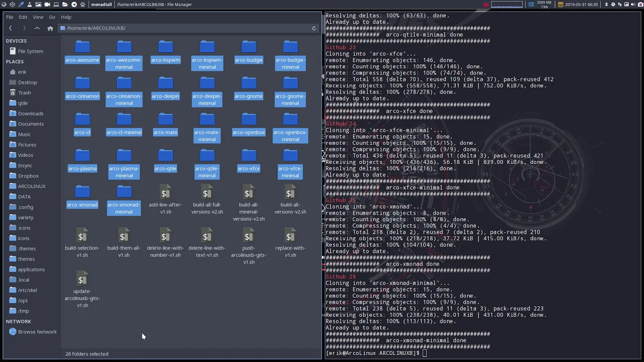Viewport: 644px width, 362px height.
Task: Select the arco-gnome folder icon
Action: 249,83
